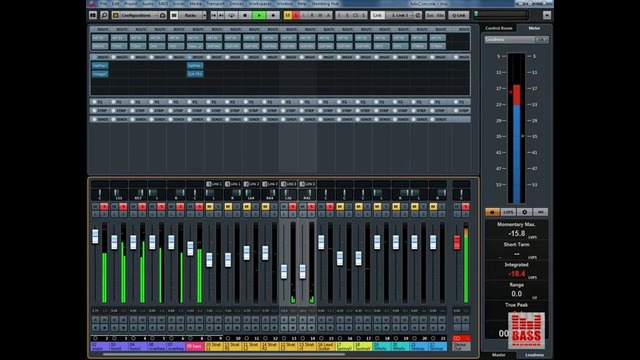Open the Audio menu
This screenshot has width=640, height=360.
[148, 3]
